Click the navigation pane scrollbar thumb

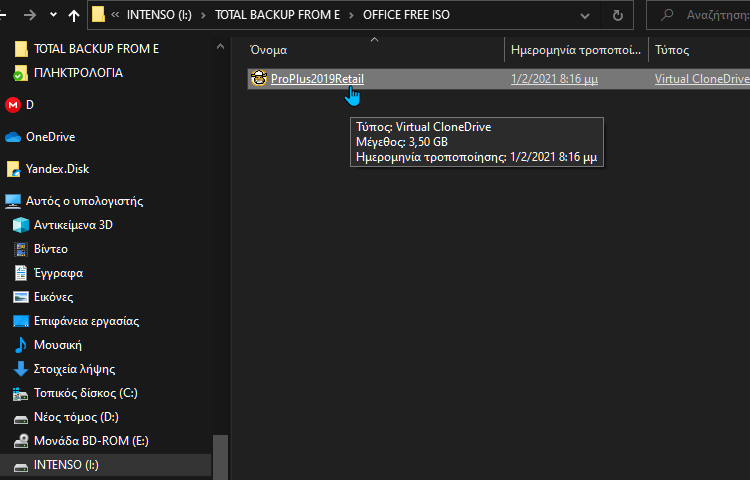tap(220, 457)
